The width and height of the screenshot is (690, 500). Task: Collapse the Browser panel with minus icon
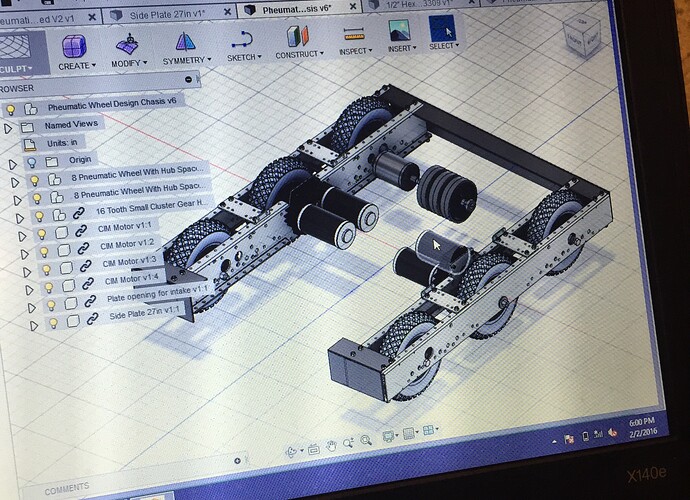pyautogui.click(x=188, y=80)
